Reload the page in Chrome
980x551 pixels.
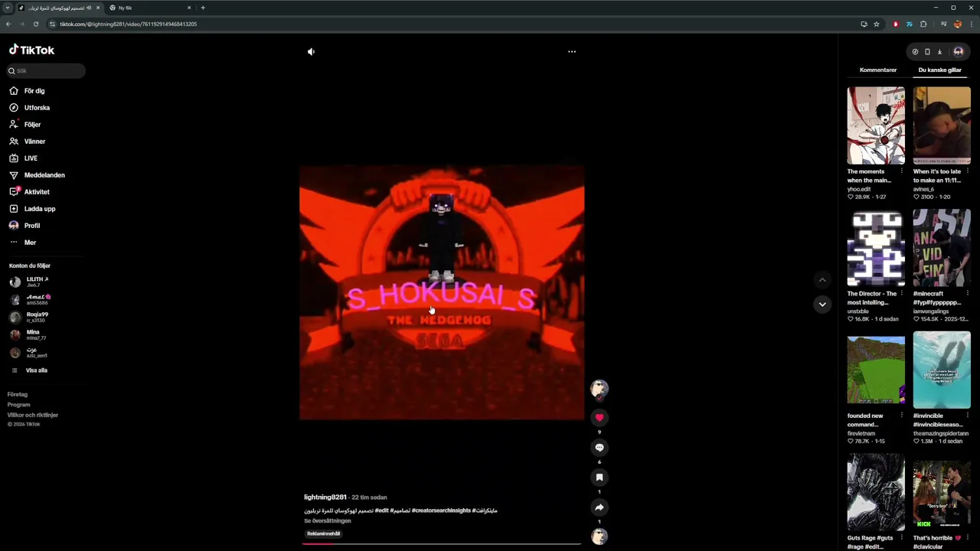(x=35, y=24)
